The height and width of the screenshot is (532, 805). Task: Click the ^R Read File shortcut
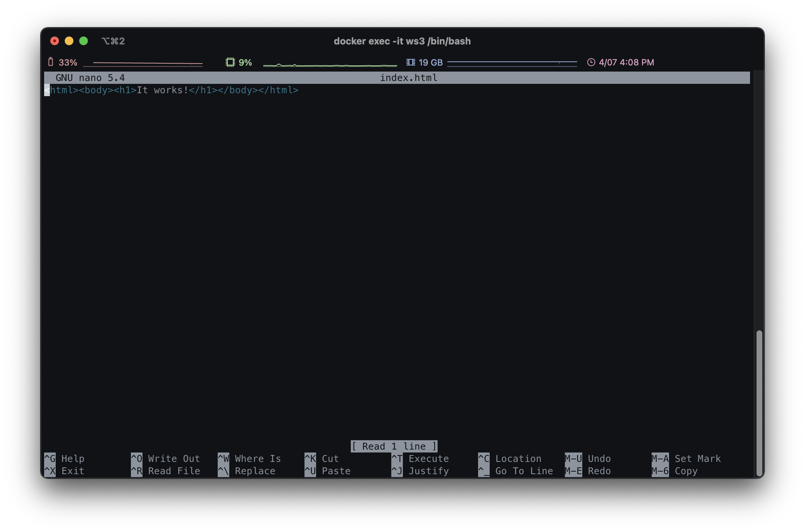[165, 471]
